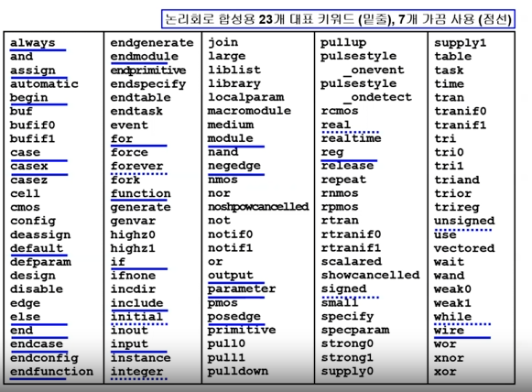Click the 'showcancelled' keyword
Viewport: 532px width, 392px height.
(x=371, y=275)
